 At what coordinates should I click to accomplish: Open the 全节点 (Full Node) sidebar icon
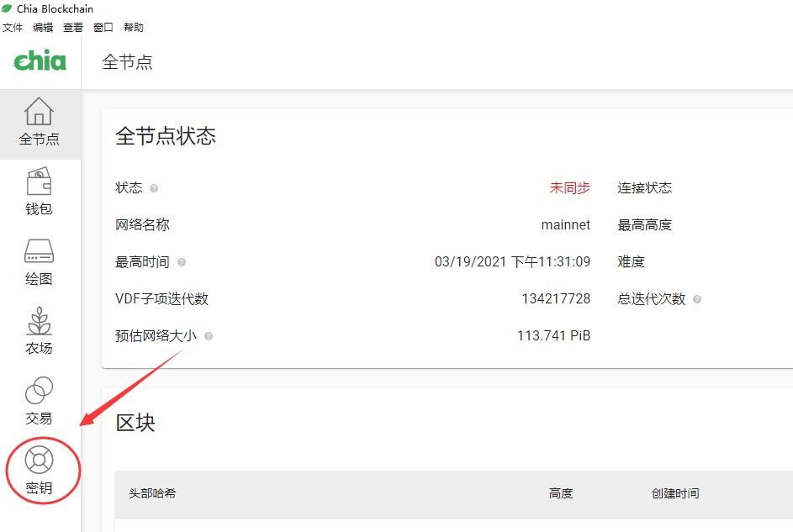click(x=39, y=121)
